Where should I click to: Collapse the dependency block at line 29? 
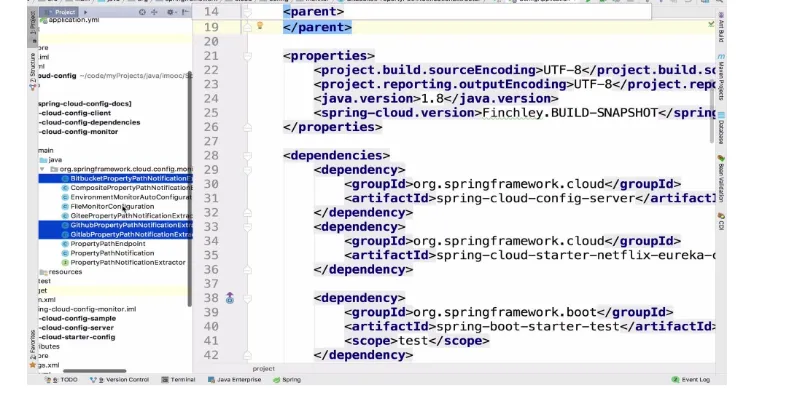pyautogui.click(x=247, y=170)
